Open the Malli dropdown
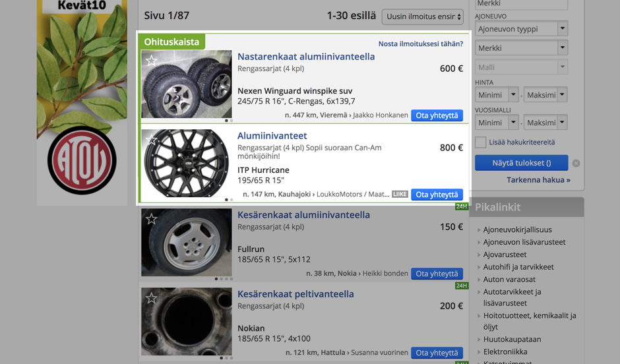Image resolution: width=620 pixels, height=364 pixels. [x=522, y=67]
